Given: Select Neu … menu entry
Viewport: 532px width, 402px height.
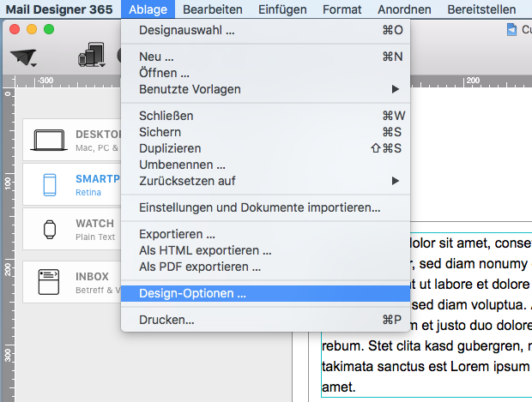Looking at the screenshot, I should (265, 57).
